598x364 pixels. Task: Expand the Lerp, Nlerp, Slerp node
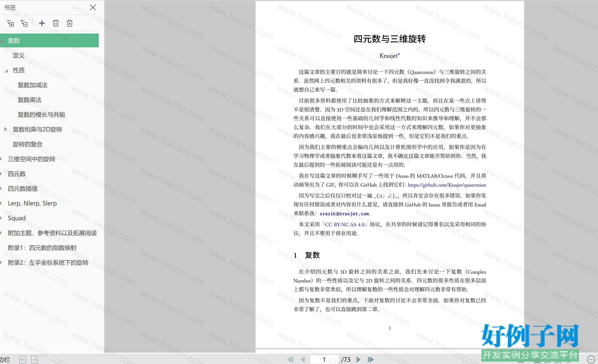1,203
